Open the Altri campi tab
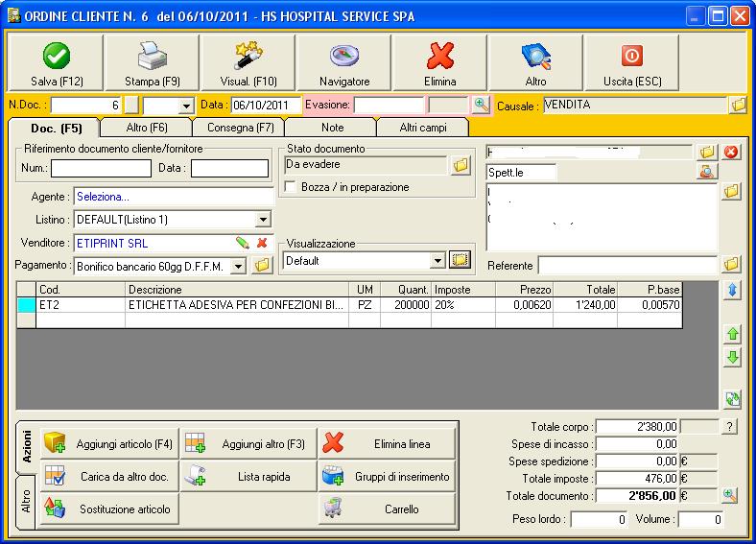 pyautogui.click(x=423, y=128)
